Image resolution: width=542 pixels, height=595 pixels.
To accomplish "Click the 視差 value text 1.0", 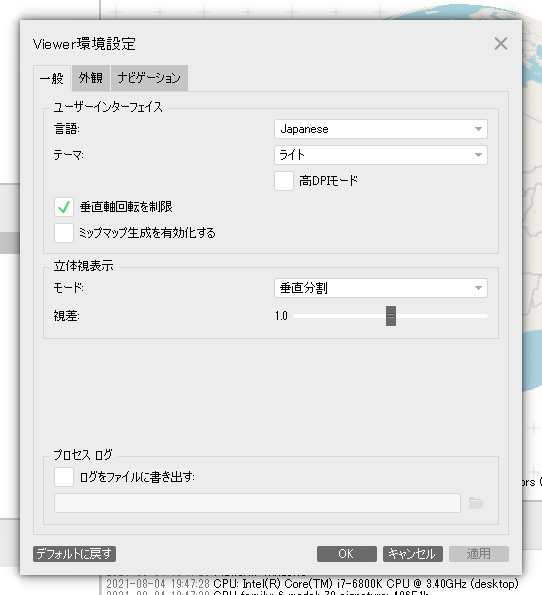I will 281,316.
